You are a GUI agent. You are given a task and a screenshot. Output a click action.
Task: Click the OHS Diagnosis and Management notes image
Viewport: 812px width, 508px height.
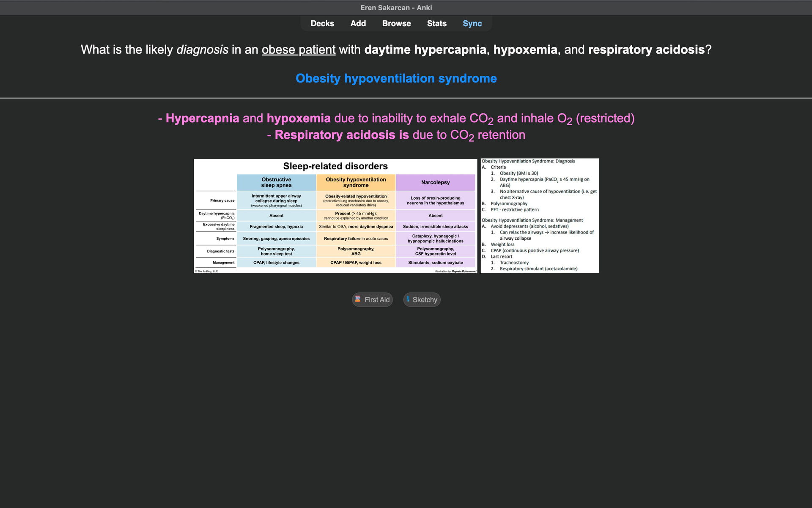click(539, 216)
